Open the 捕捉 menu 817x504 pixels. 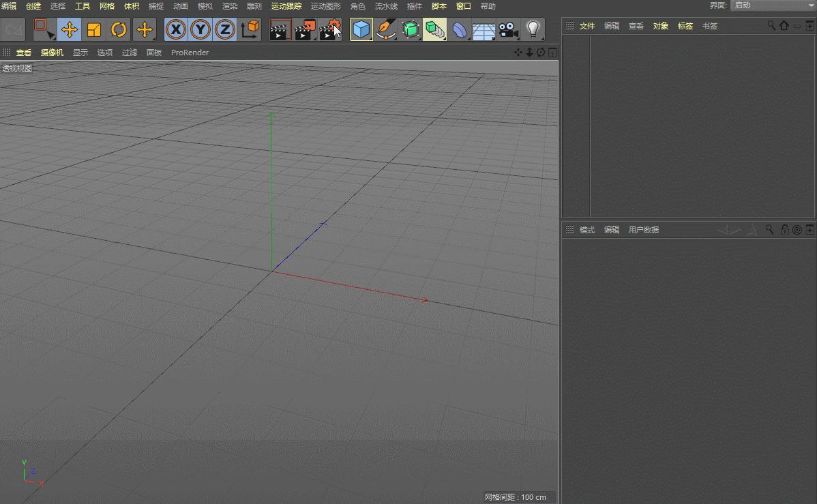point(155,6)
